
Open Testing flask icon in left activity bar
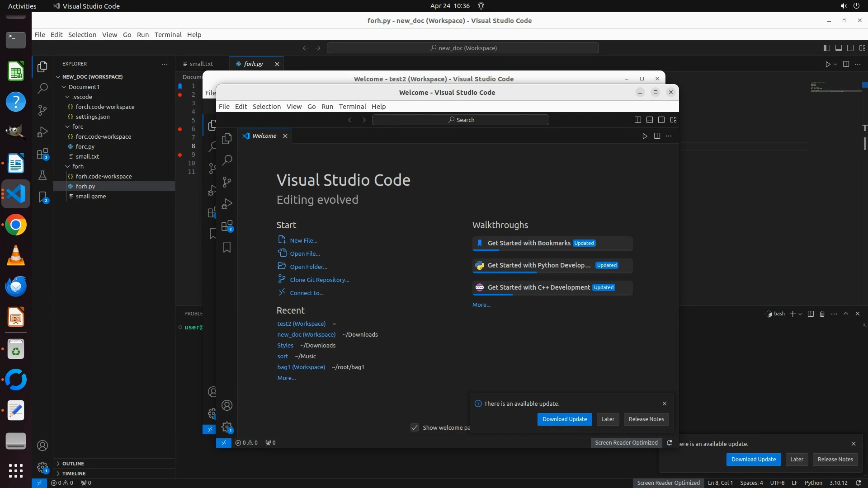coord(42,175)
